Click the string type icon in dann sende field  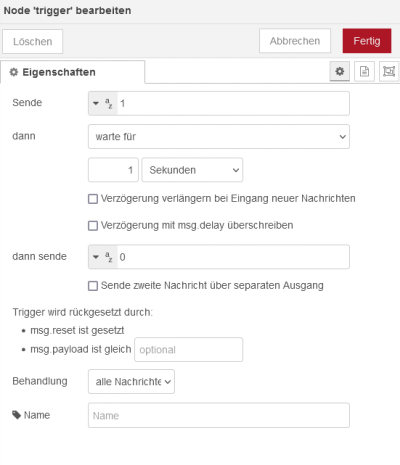coord(109,257)
